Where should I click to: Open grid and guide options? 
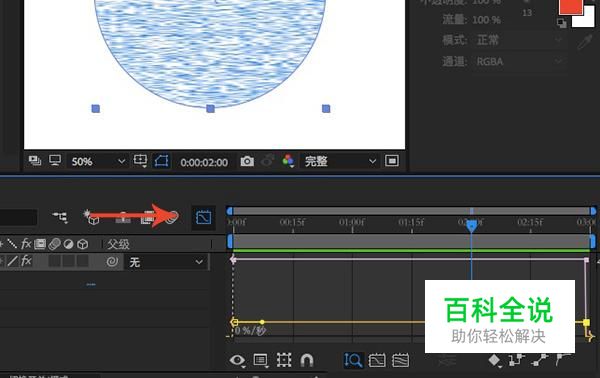click(x=140, y=161)
